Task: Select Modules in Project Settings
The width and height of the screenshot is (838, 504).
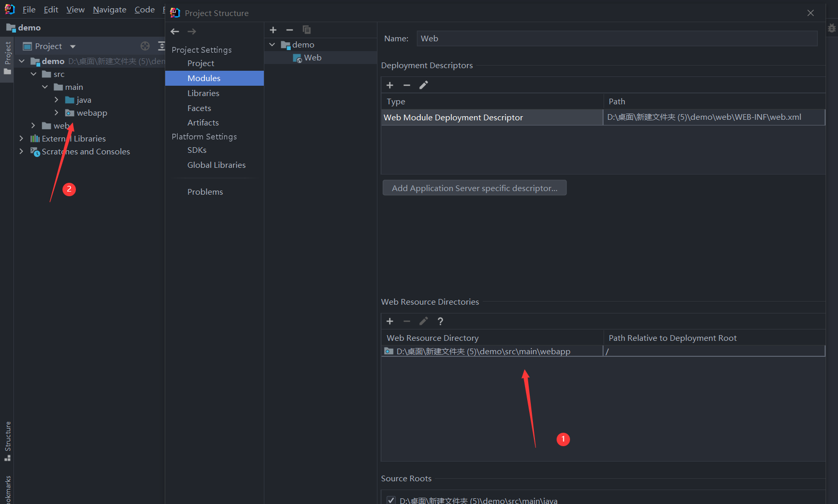Action: pyautogui.click(x=214, y=78)
